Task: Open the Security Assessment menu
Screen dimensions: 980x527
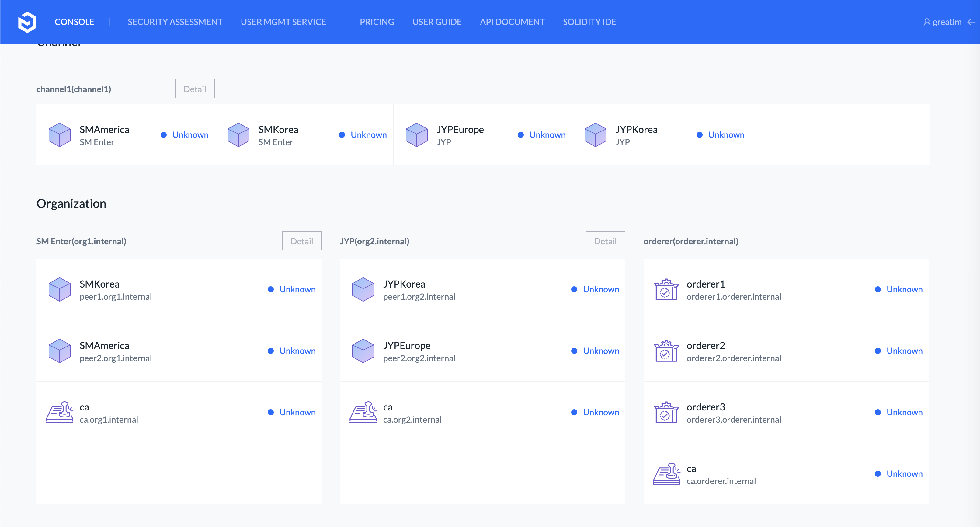Action: coord(175,22)
